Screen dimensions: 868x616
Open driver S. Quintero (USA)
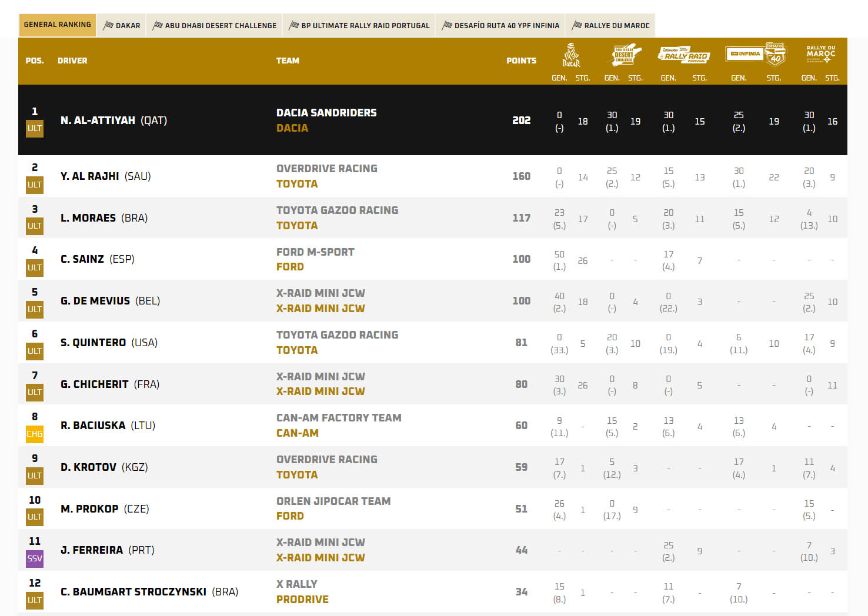tap(109, 343)
